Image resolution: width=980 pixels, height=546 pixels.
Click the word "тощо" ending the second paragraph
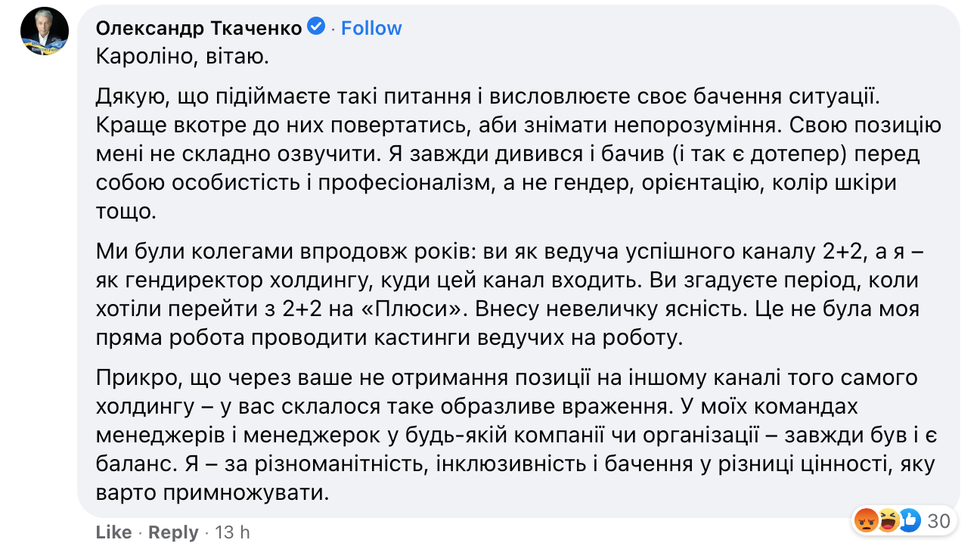coord(126,211)
